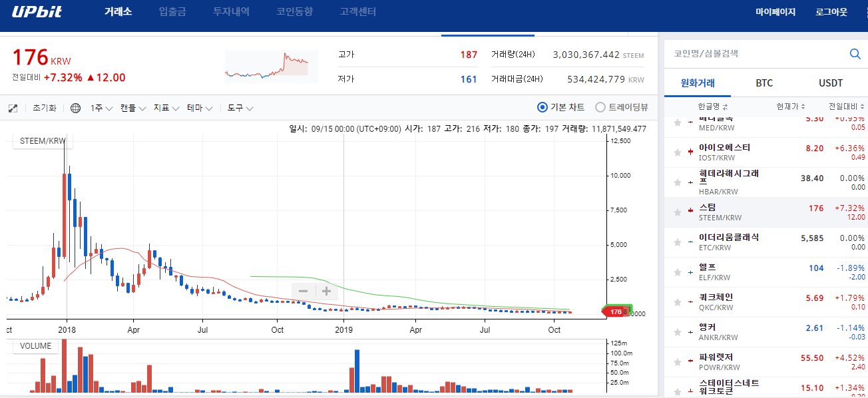Favorite star for IOST/KRW row
This screenshot has width=868, height=398.
pos(678,152)
